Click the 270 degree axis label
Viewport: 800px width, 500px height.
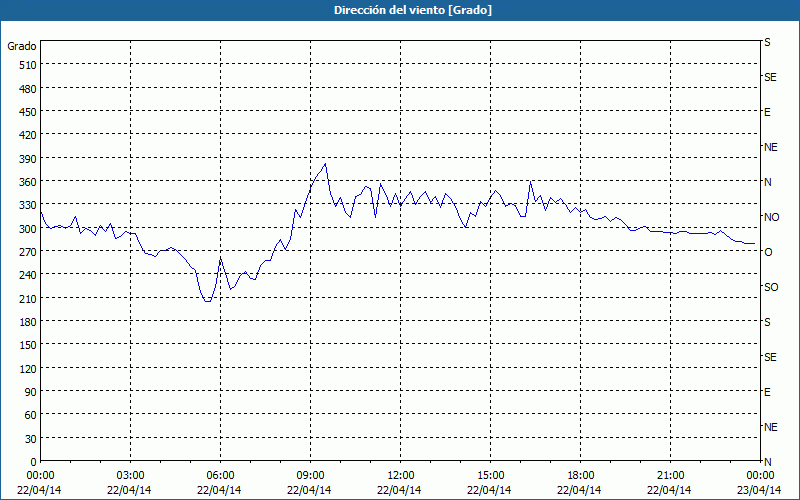(28, 252)
